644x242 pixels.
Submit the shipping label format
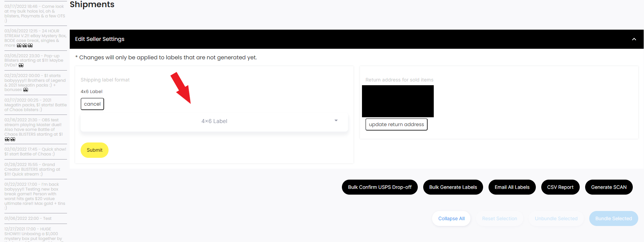tap(95, 150)
